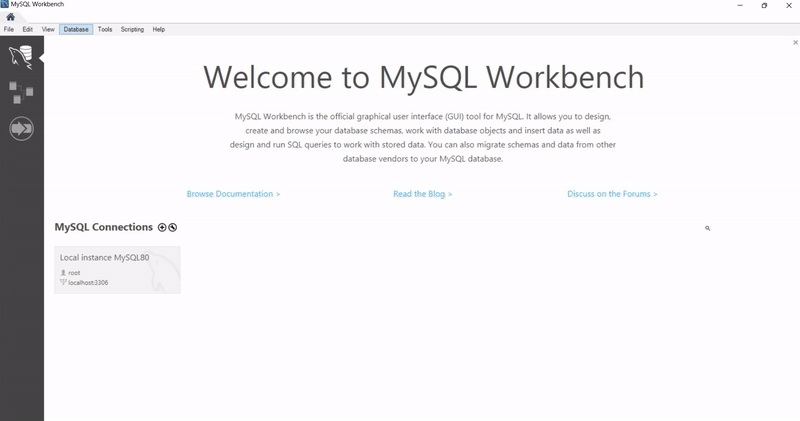Open the manage connections wrench icon
Screen dimensions: 800x421
173,228
